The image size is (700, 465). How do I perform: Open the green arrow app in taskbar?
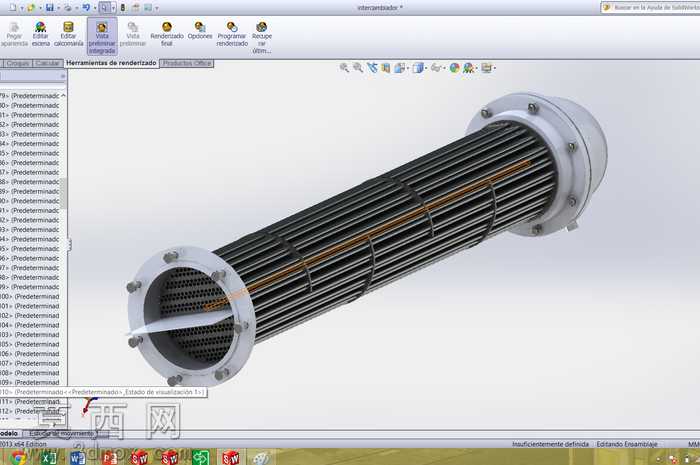(200, 457)
